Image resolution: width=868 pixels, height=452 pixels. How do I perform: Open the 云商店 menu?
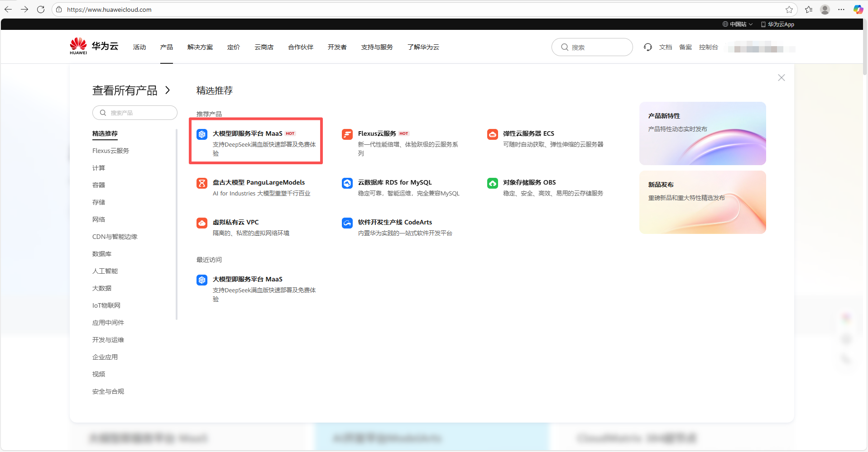pyautogui.click(x=264, y=47)
